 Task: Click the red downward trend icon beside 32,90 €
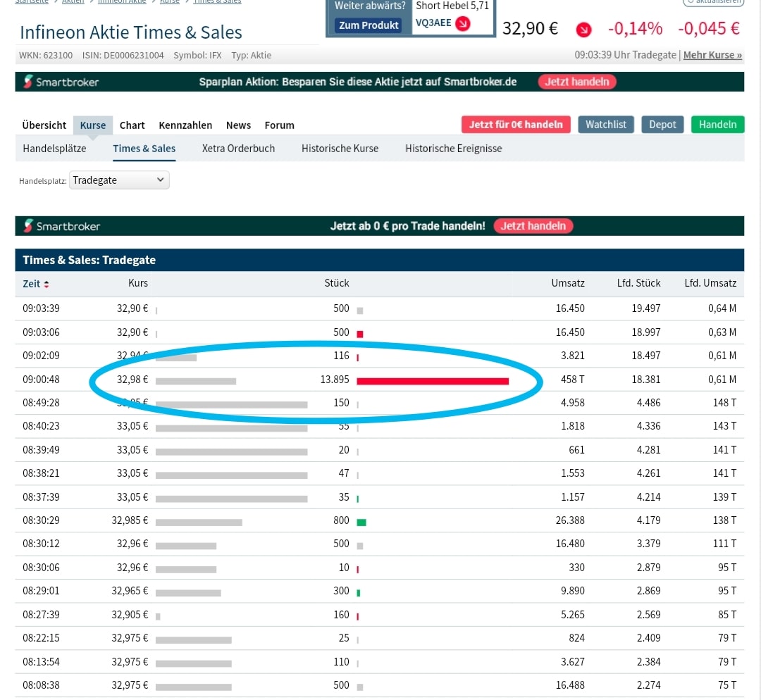(x=583, y=30)
